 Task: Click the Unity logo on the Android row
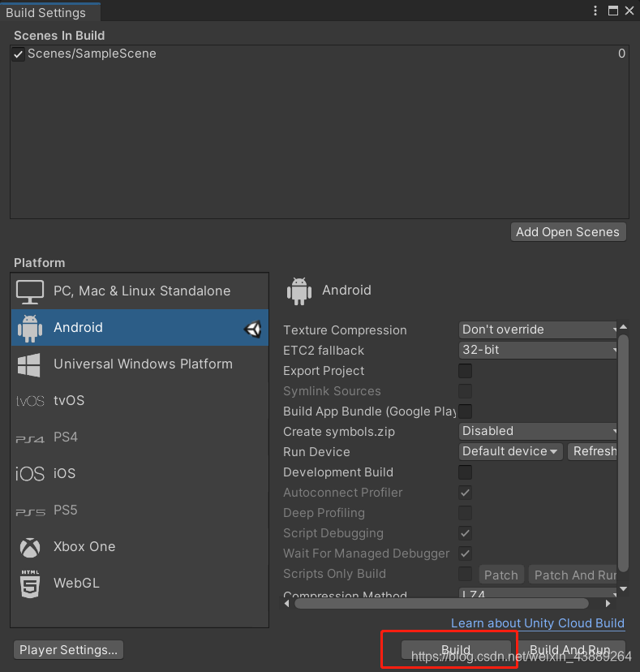pos(253,330)
